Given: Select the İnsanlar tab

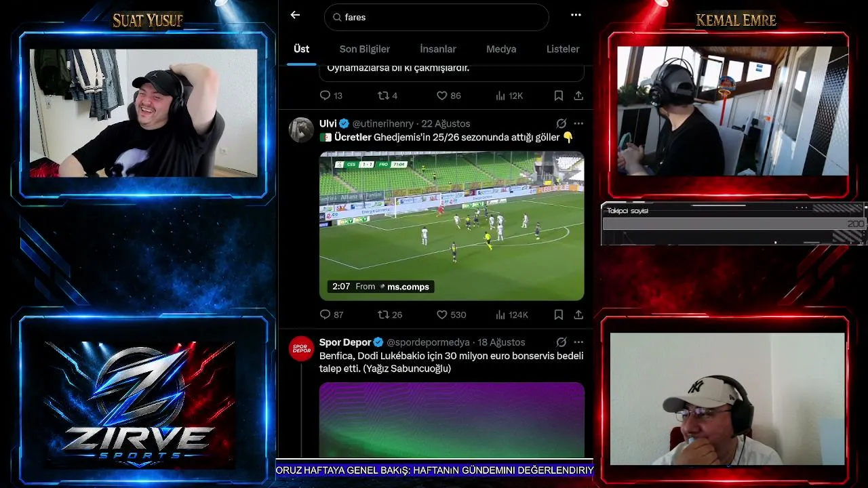Looking at the screenshot, I should 438,49.
